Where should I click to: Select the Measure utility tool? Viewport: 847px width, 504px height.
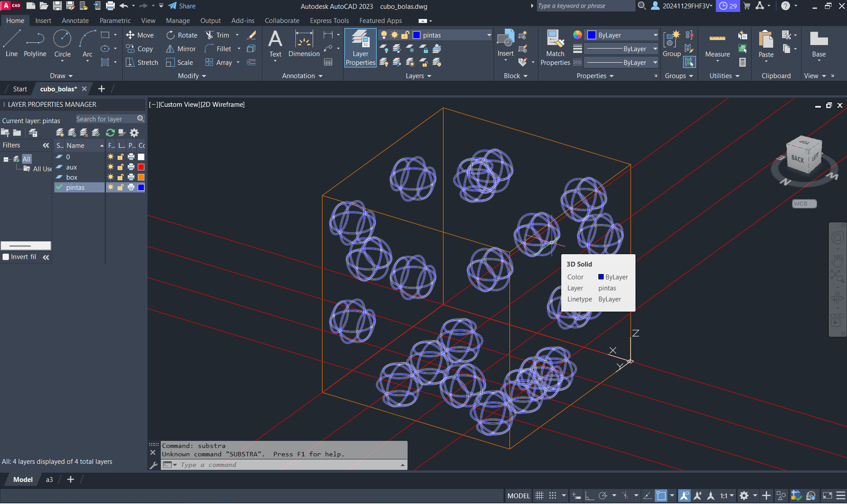click(x=717, y=45)
